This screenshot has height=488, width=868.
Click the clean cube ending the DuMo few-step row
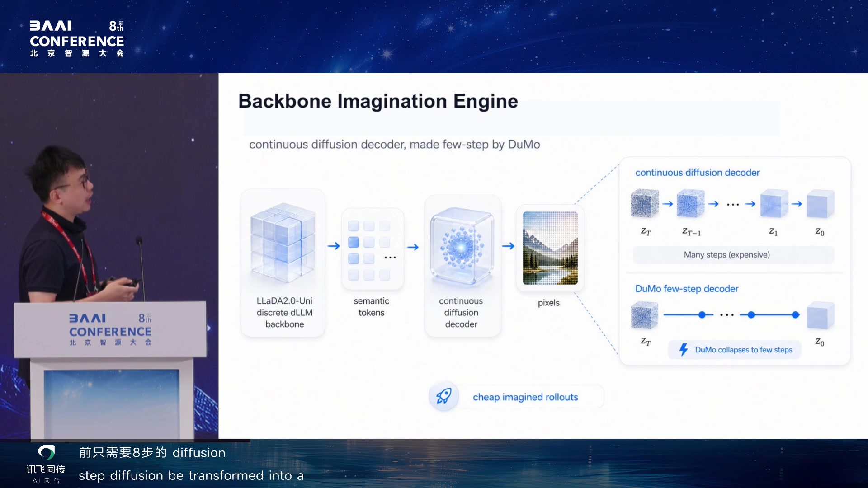(x=820, y=315)
